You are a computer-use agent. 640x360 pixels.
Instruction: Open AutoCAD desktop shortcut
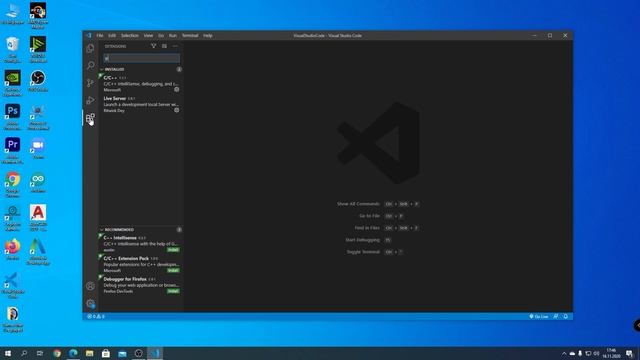38,218
